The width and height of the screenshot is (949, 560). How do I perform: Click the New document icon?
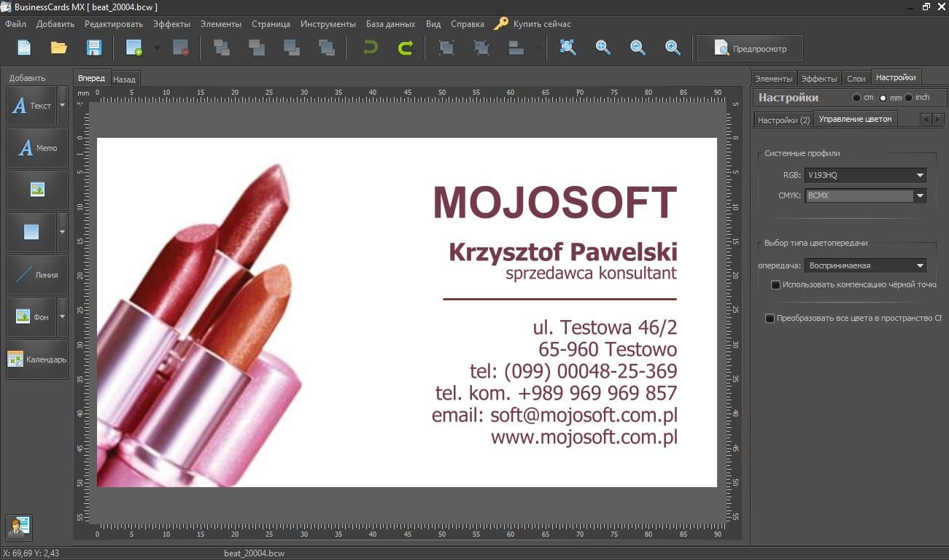pyautogui.click(x=24, y=48)
